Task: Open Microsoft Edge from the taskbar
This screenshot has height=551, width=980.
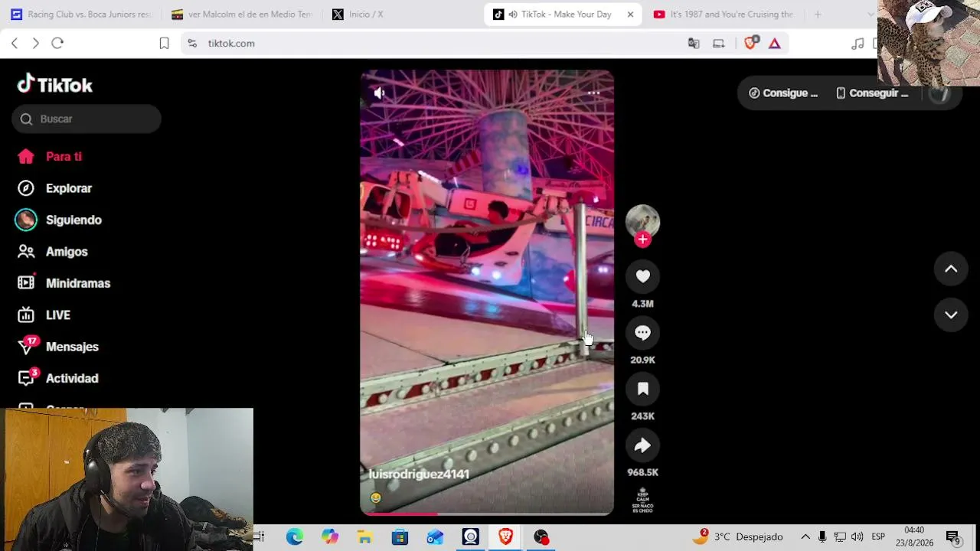Action: click(x=295, y=537)
